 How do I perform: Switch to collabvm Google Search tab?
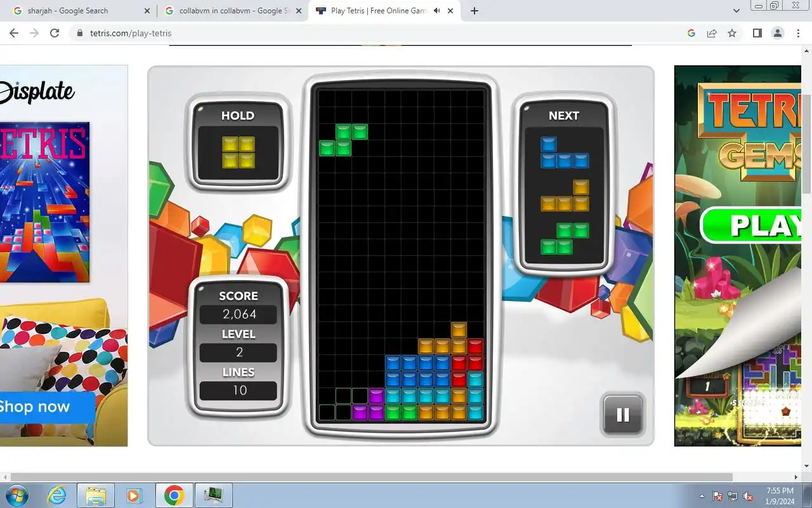[x=232, y=11]
